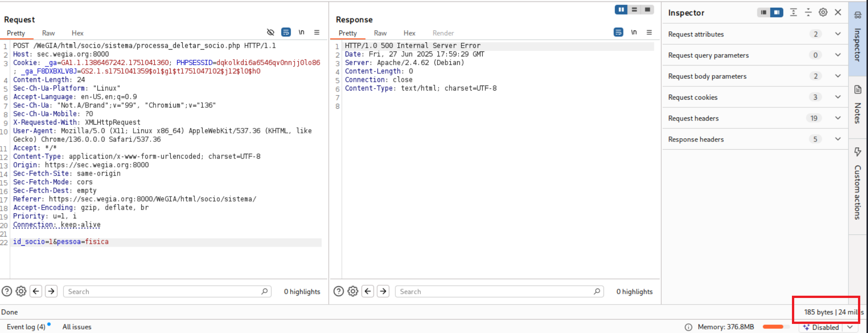Expand Request headers section
This screenshot has height=333, width=868.
(755, 118)
